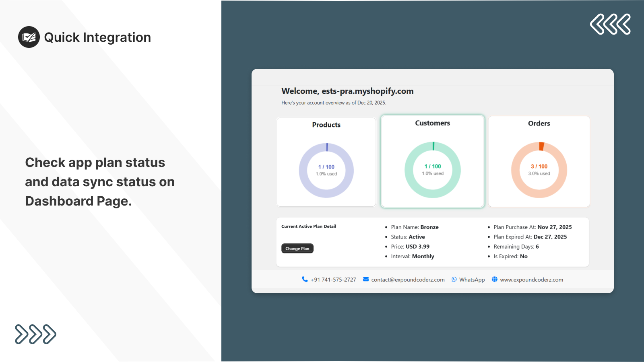644x362 pixels.
Task: Click the globe website icon
Action: pyautogui.click(x=495, y=279)
